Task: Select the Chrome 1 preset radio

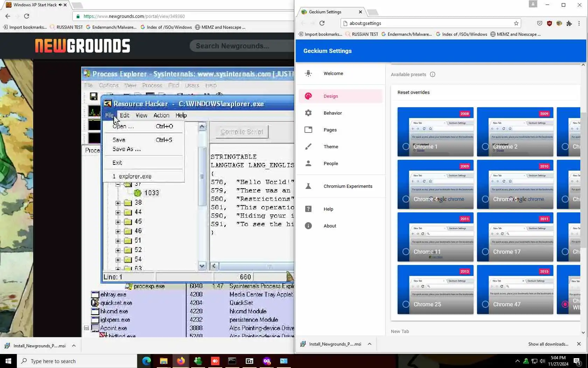Action: point(406,146)
